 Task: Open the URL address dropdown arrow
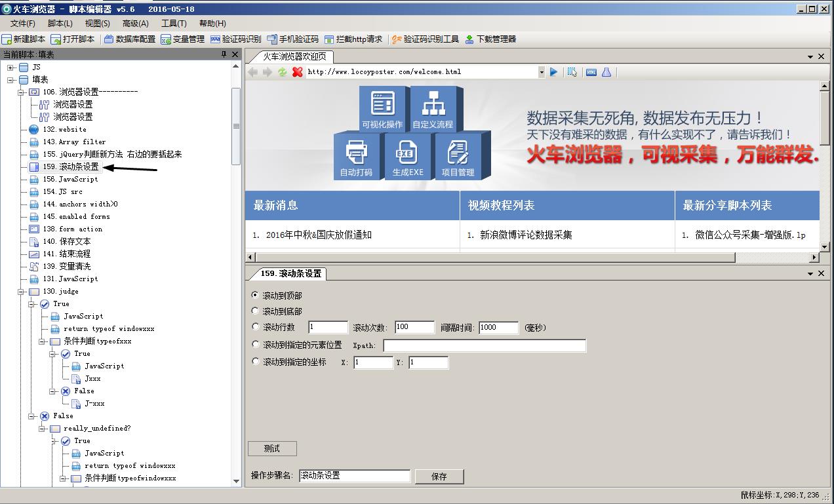pyautogui.click(x=542, y=72)
